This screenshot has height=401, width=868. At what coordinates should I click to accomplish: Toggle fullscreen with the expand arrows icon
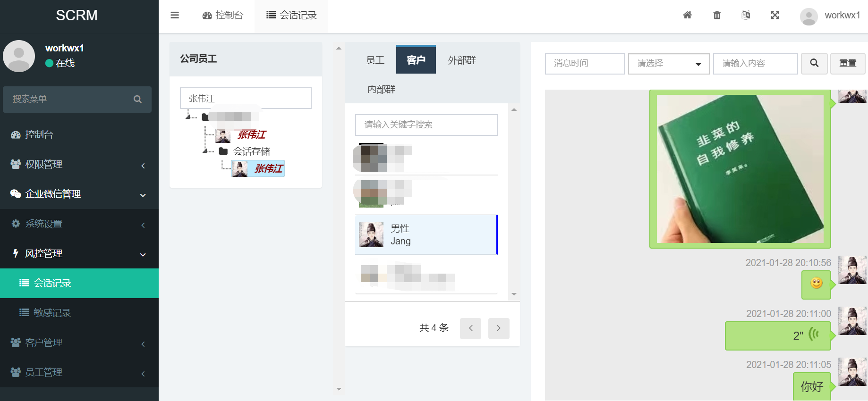[x=775, y=15]
